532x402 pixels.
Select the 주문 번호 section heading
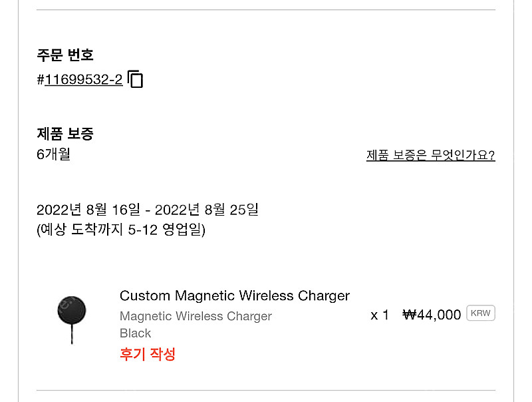pyautogui.click(x=65, y=56)
